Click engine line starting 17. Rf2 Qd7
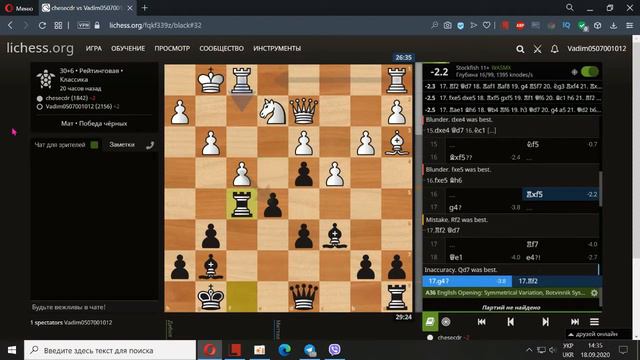 [x=512, y=86]
